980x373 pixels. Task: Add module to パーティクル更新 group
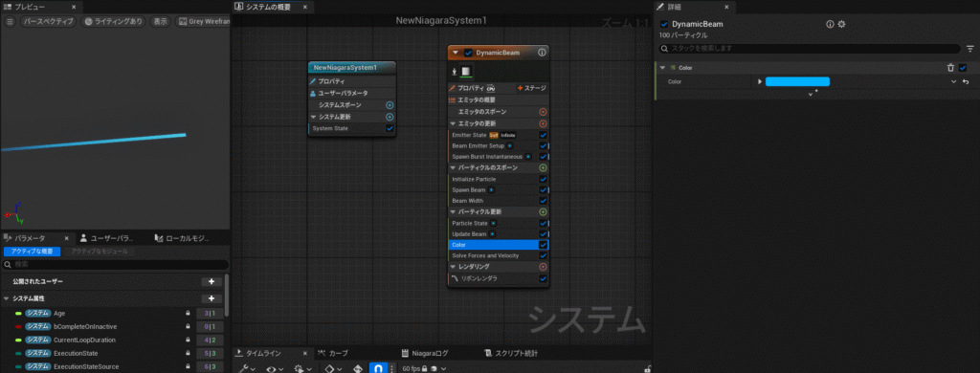point(543,211)
